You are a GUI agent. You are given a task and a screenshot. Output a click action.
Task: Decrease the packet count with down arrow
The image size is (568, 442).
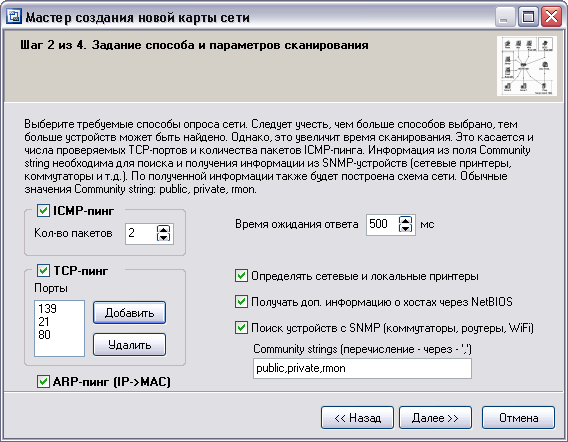point(163,237)
